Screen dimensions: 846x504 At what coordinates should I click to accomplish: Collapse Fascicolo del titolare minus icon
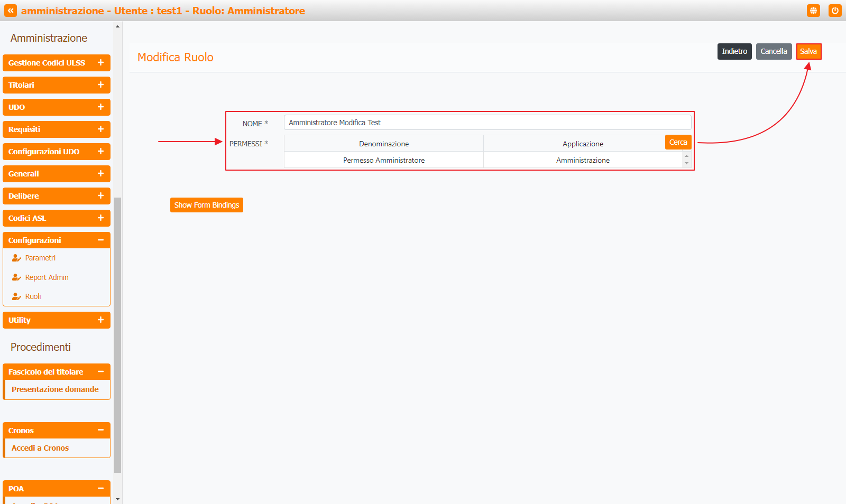coord(100,372)
